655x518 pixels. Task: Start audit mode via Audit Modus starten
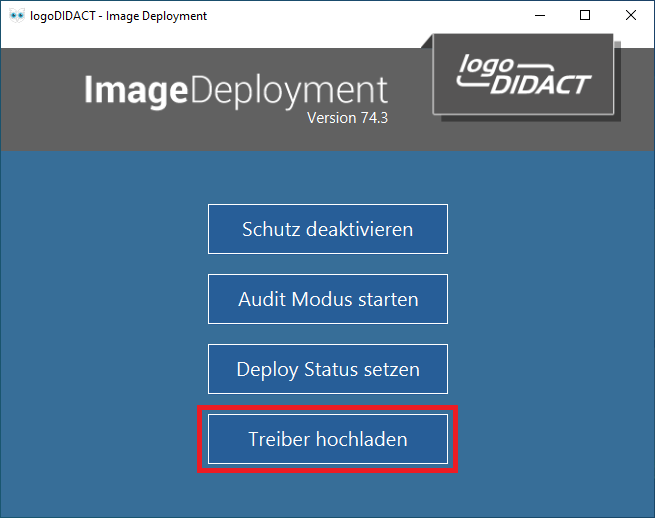click(x=328, y=299)
